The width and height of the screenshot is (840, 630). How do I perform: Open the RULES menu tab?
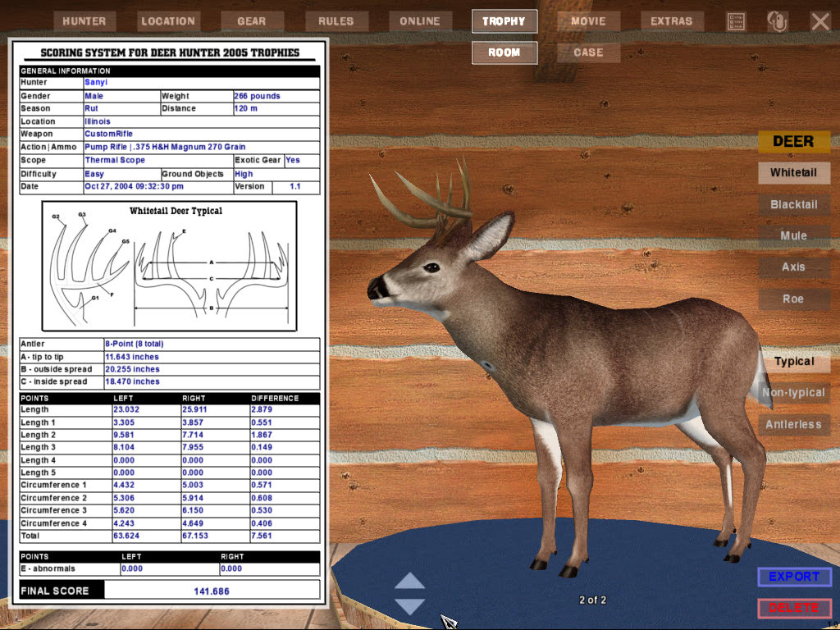coord(336,21)
